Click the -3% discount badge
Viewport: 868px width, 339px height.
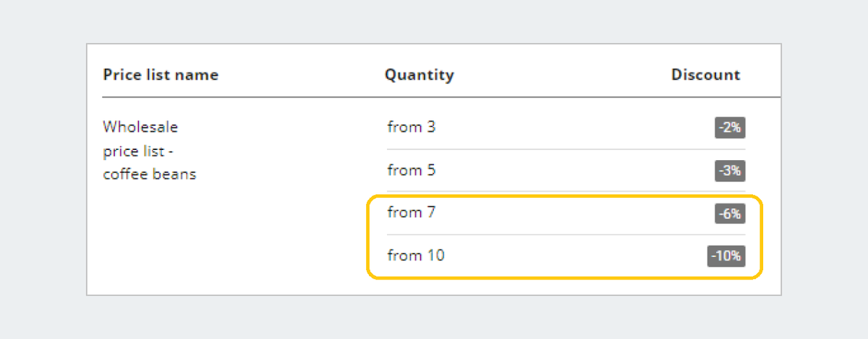tap(730, 171)
